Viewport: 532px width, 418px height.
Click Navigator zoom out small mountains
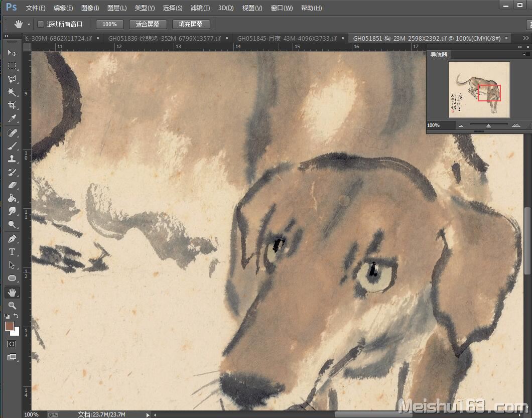tap(461, 126)
